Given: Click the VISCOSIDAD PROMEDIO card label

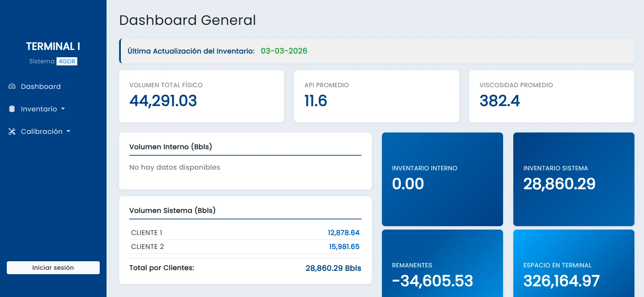Looking at the screenshot, I should pyautogui.click(x=516, y=85).
